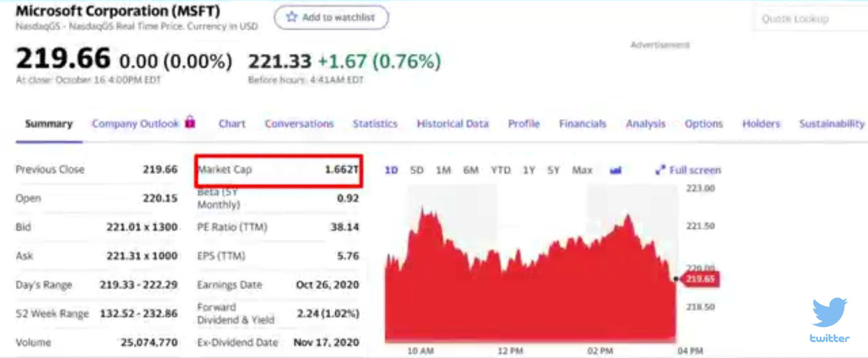The image size is (868, 358).
Task: Go to the Holders tab
Action: [x=761, y=124]
